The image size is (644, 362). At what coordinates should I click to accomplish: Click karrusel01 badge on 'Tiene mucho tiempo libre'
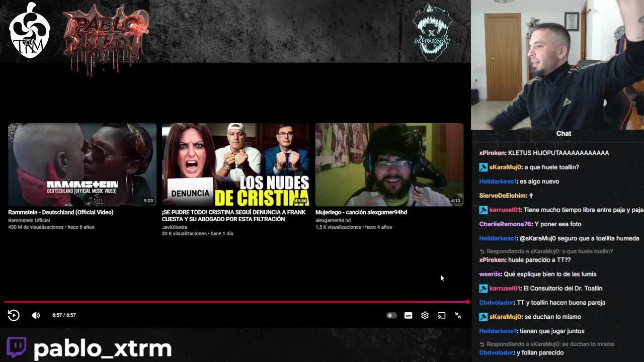click(x=483, y=210)
